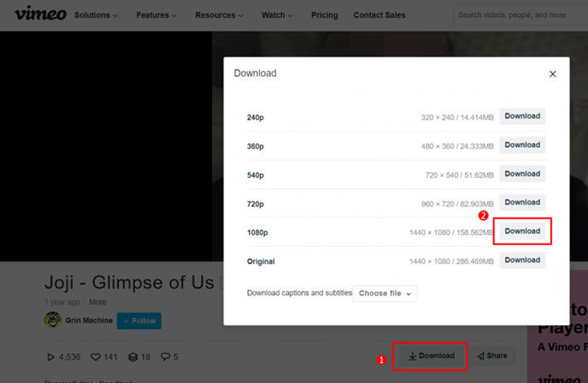Follow the Grin Machine channel
Viewport: 588px width, 383px height.
point(139,321)
